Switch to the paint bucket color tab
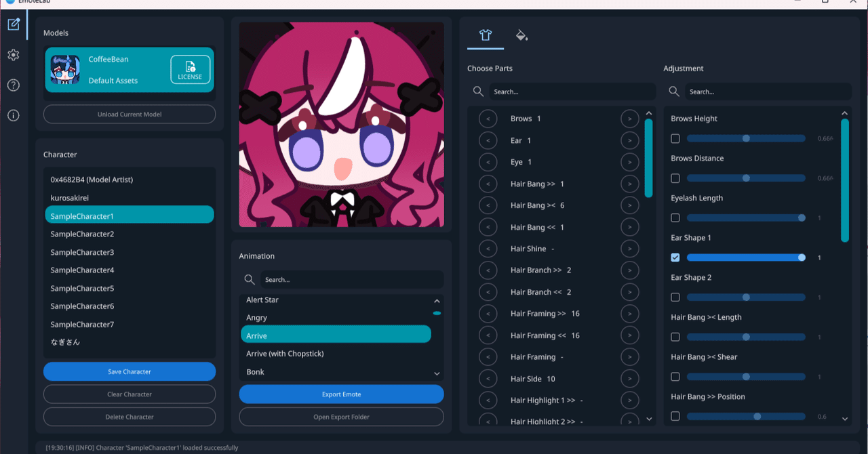Screen dimensions: 868x454 pyautogui.click(x=521, y=35)
